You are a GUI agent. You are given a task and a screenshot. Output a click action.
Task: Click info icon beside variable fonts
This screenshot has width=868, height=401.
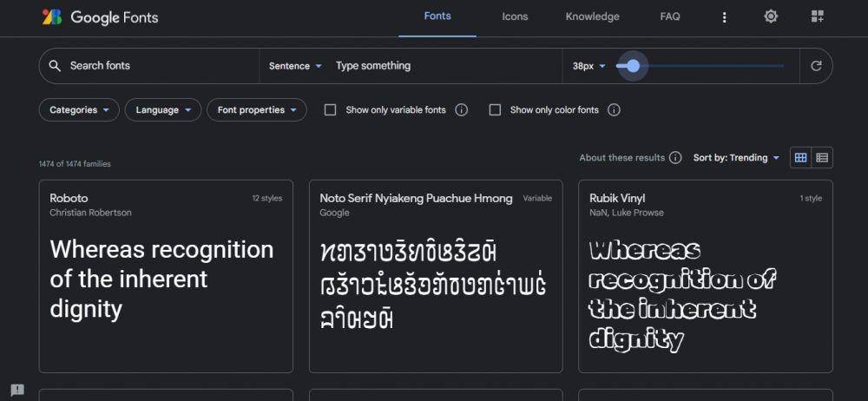click(461, 110)
